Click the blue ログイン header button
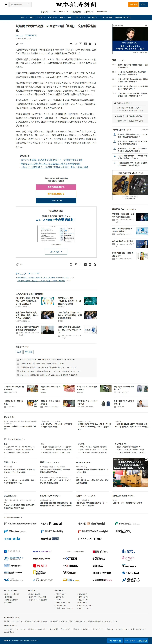 (144, 4)
